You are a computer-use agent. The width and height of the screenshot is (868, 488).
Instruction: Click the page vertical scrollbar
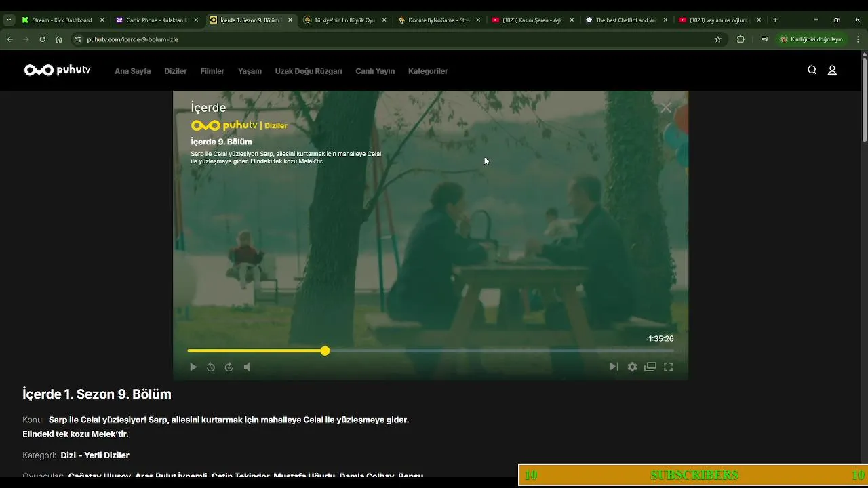coord(865,100)
